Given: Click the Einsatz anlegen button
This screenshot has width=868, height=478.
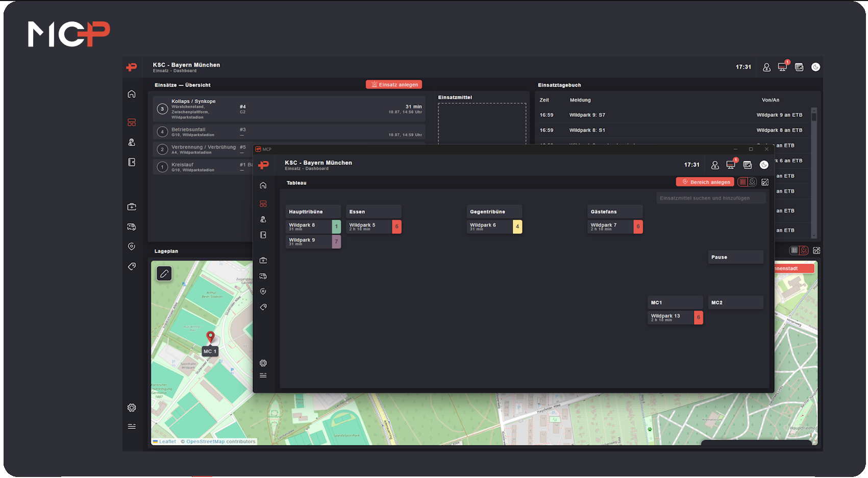Looking at the screenshot, I should pos(394,85).
